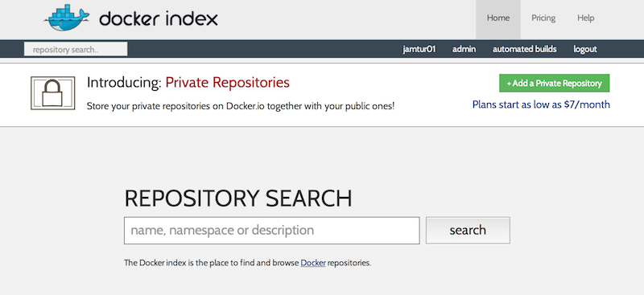The width and height of the screenshot is (644, 295).
Task: Click Add a Private Repository button
Action: [x=555, y=84]
